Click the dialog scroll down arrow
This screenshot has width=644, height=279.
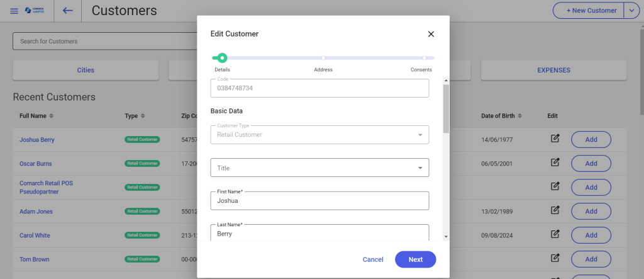446,237
